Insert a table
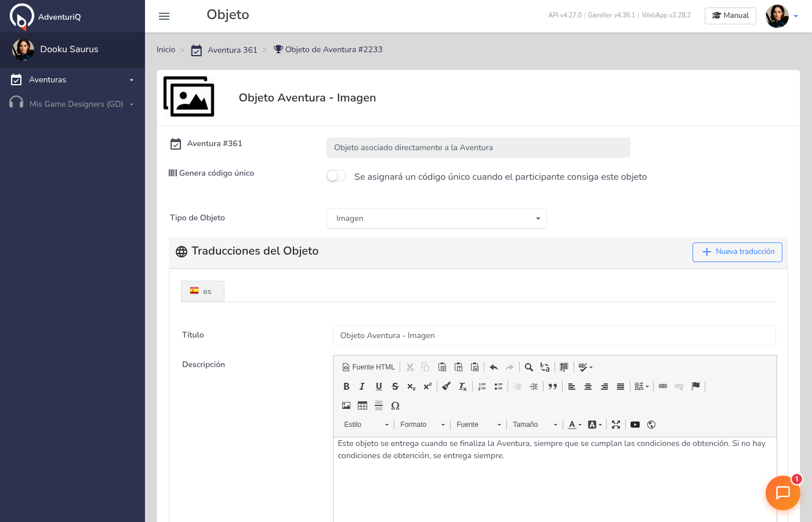Image resolution: width=812 pixels, height=522 pixels. [362, 405]
